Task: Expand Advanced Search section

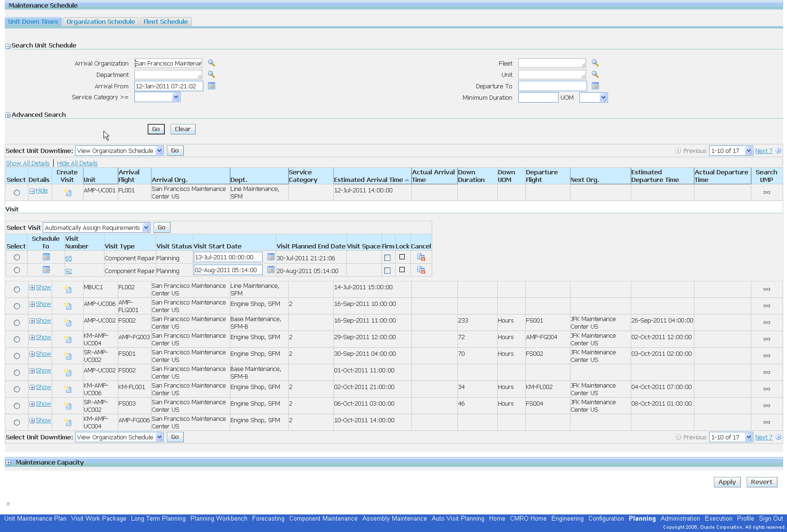Action: [8, 115]
